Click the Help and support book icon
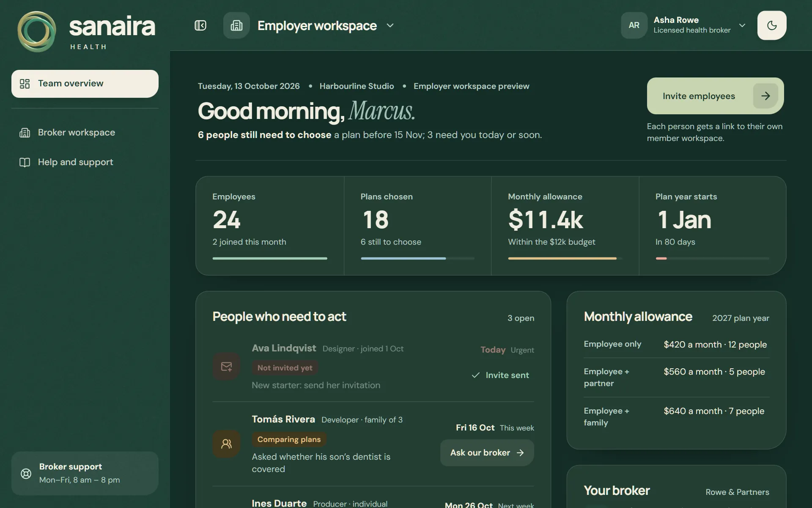The width and height of the screenshot is (812, 508). [x=25, y=163]
